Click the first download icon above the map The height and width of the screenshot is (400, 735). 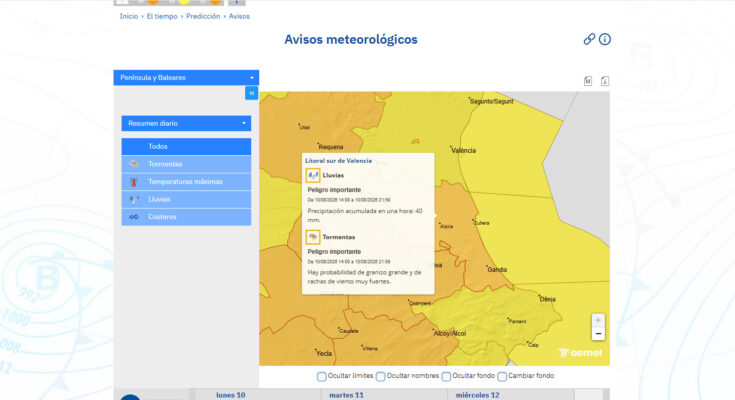click(588, 81)
